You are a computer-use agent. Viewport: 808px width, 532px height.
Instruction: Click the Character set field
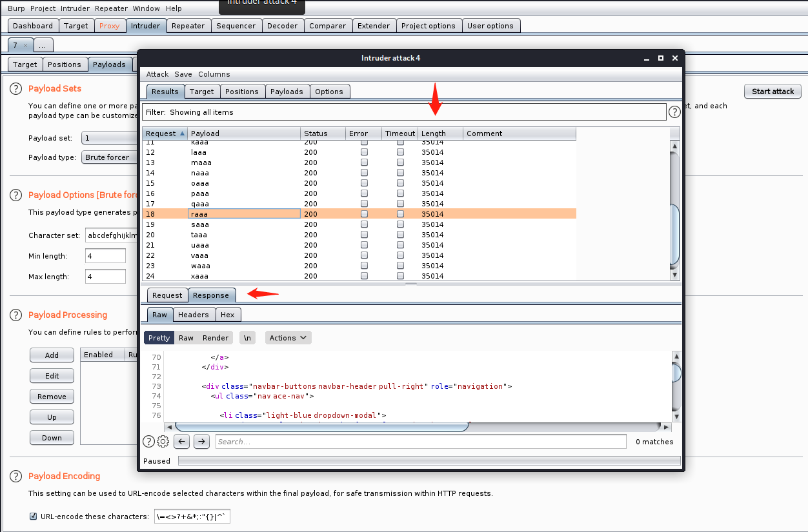tap(112, 235)
